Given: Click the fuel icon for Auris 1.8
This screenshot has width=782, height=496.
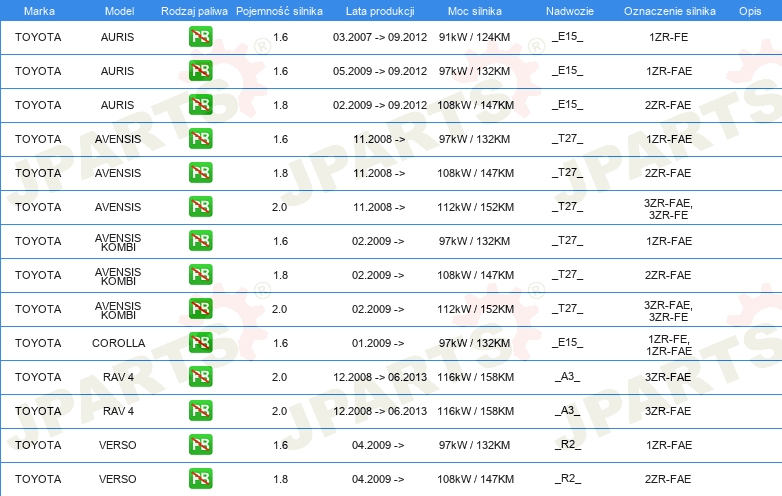Looking at the screenshot, I should (200, 105).
